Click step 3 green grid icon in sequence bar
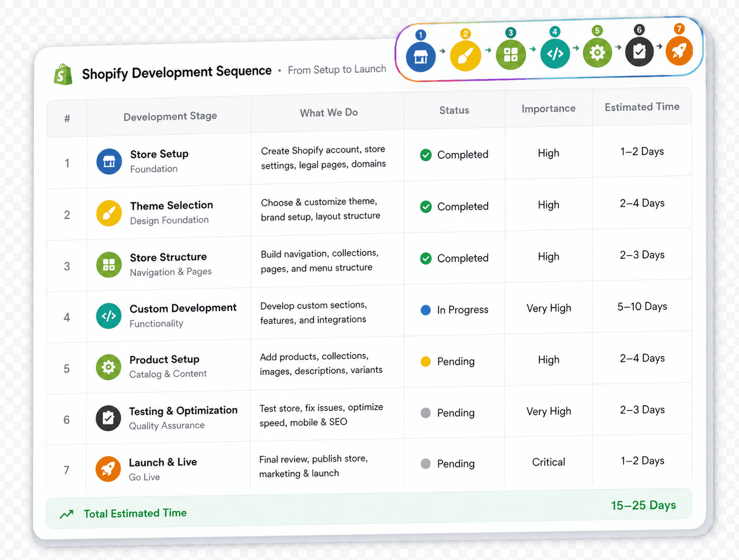Screen dimensions: 739x560 point(511,54)
